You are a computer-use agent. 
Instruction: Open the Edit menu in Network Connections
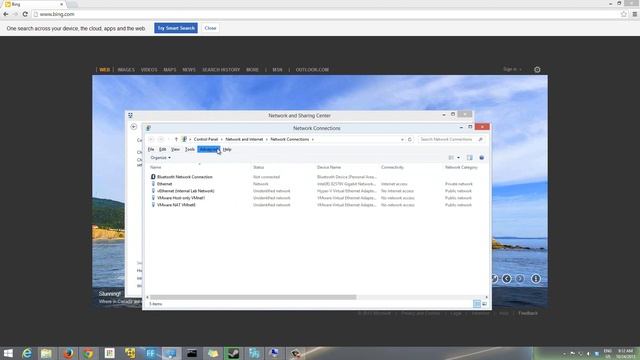(162, 149)
